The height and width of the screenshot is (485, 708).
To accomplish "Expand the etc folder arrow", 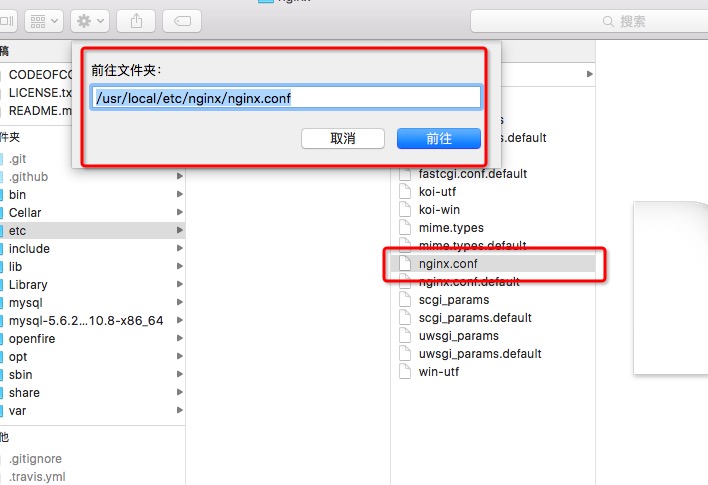I will click(180, 230).
